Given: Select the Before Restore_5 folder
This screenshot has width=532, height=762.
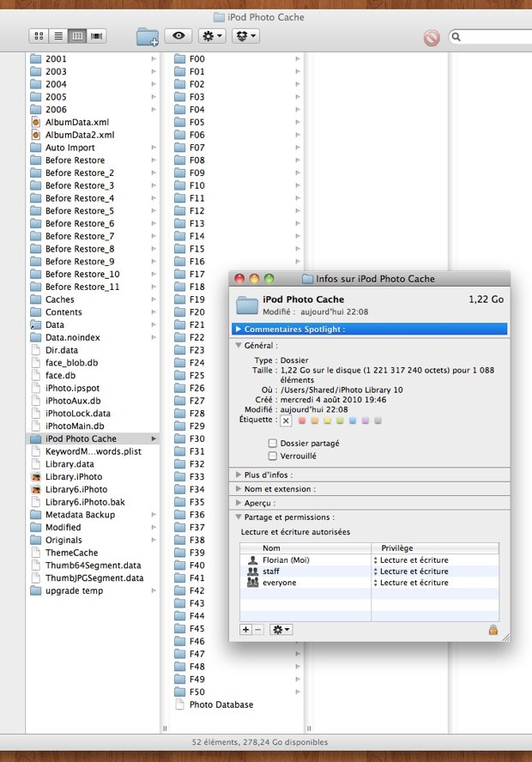Looking at the screenshot, I should 80,211.
